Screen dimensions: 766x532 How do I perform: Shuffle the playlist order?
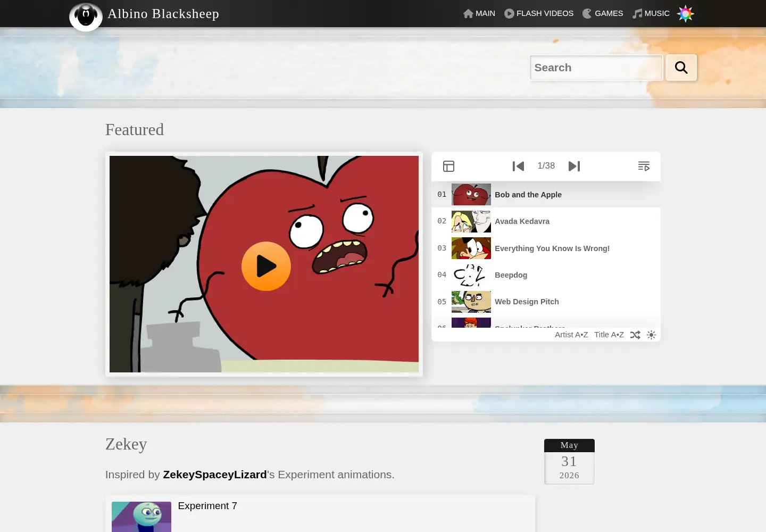[635, 335]
